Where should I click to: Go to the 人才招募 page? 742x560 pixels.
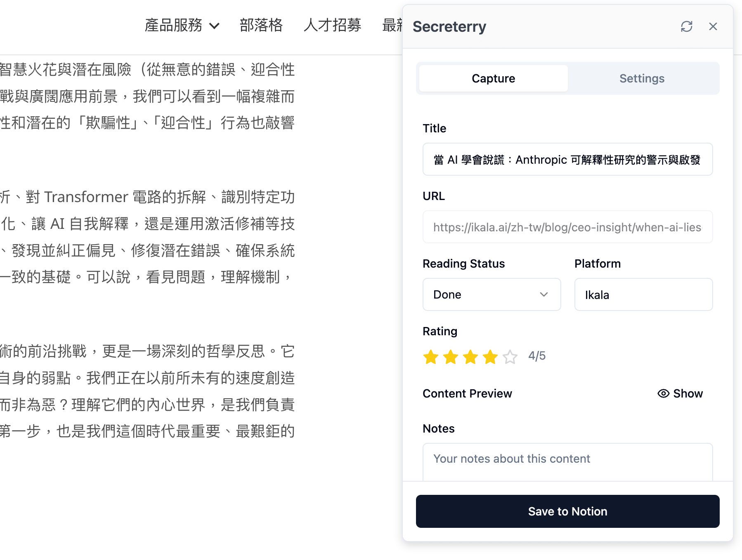[332, 25]
